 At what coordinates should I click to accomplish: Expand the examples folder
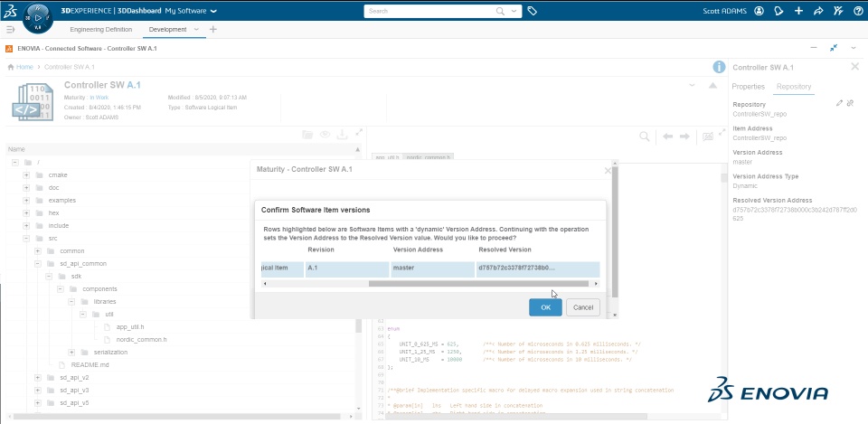pos(26,201)
